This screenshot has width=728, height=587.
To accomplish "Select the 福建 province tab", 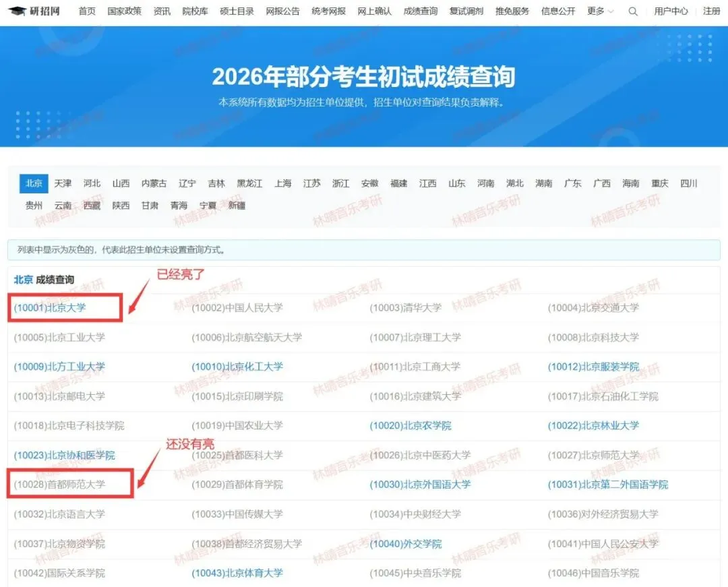I will (399, 183).
